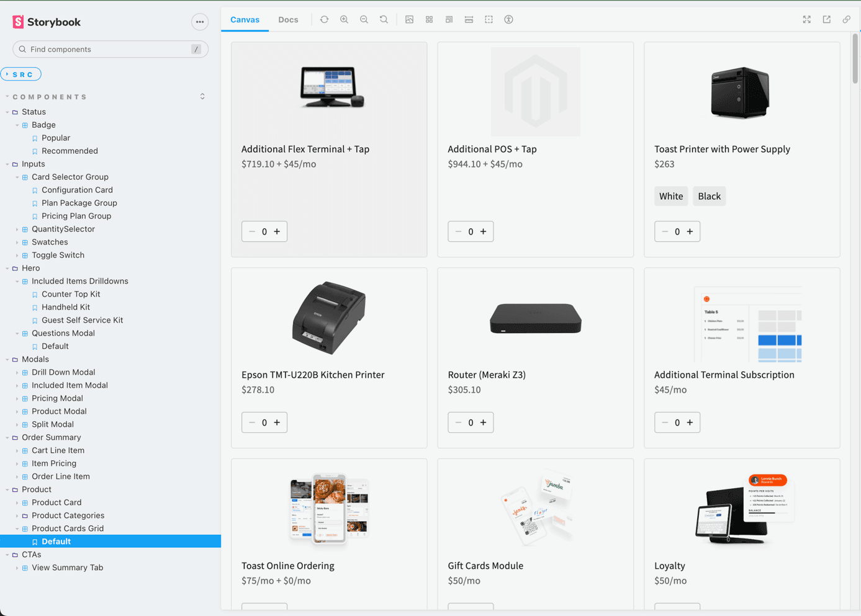Click the zoom in toolbar icon
The image size is (861, 616).
tap(344, 20)
